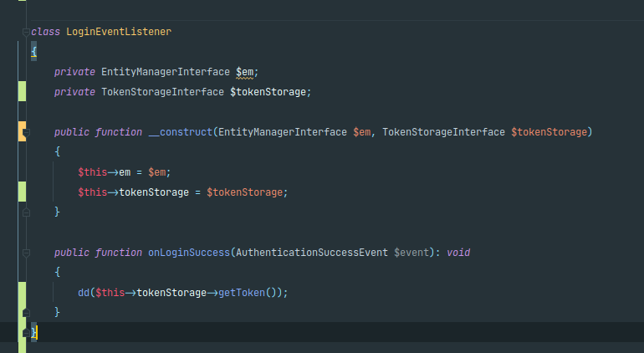
Task: Click EntityManagerInterface in the private property line
Action: point(166,72)
